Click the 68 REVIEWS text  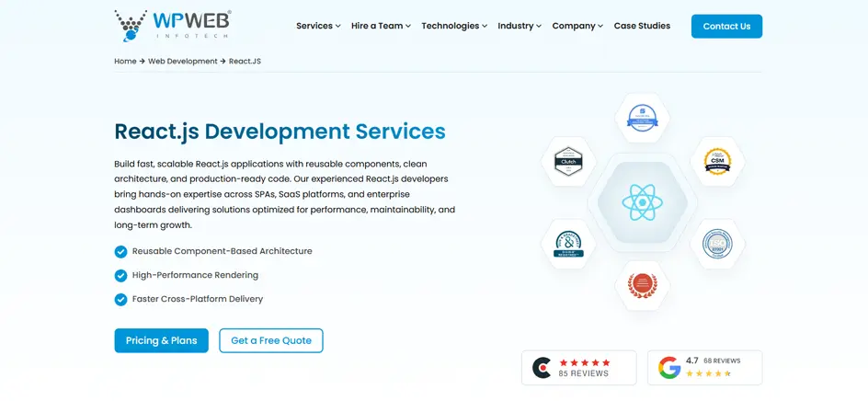722,361
